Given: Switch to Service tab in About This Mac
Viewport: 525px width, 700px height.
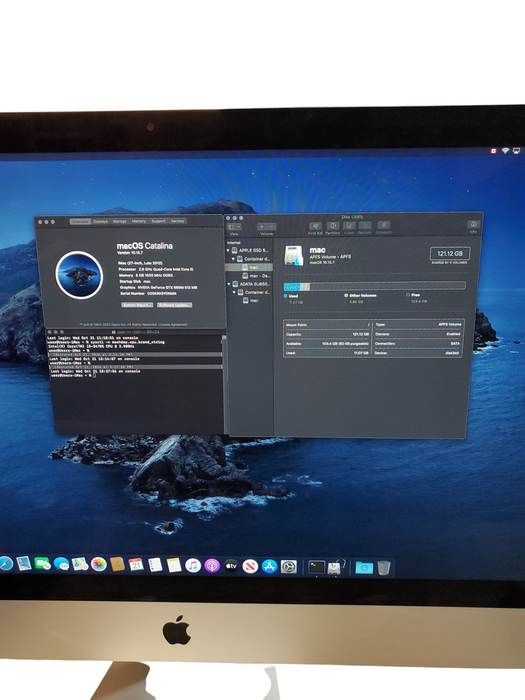Looking at the screenshot, I should point(178,221).
